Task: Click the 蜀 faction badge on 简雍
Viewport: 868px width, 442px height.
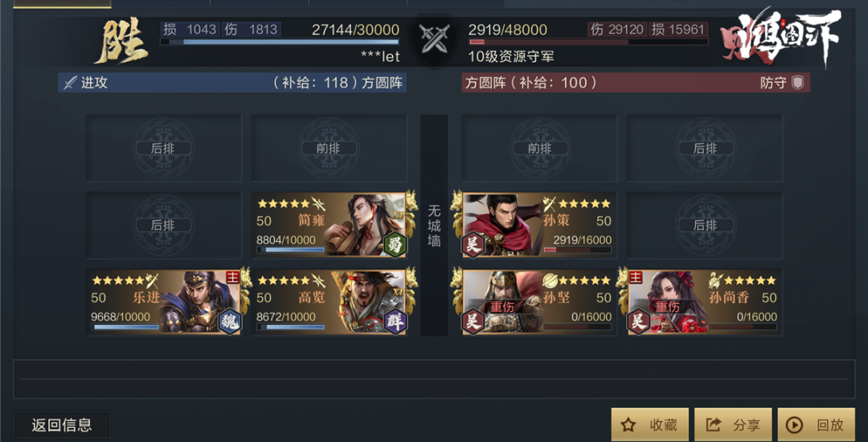Action: pyautogui.click(x=395, y=244)
